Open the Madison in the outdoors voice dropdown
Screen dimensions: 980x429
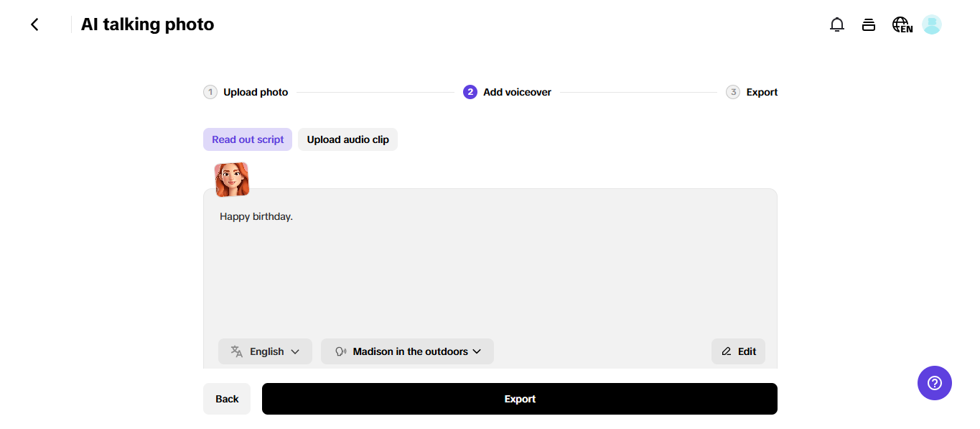click(407, 351)
